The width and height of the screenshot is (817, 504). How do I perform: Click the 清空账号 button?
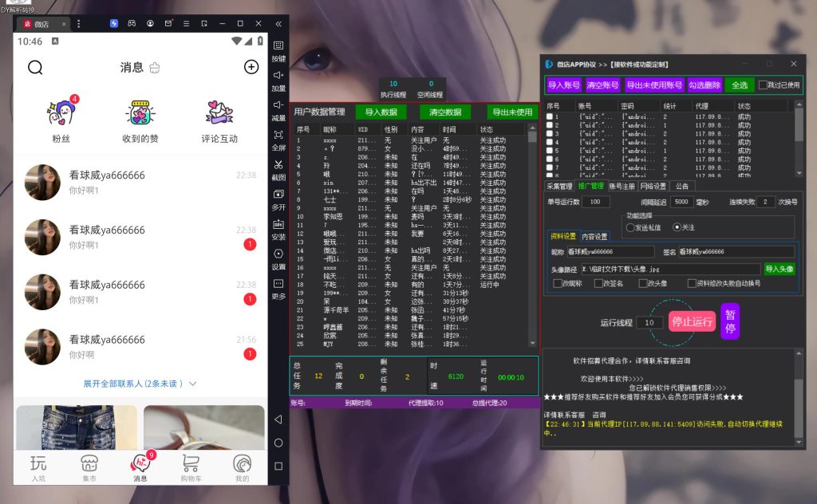tap(602, 85)
